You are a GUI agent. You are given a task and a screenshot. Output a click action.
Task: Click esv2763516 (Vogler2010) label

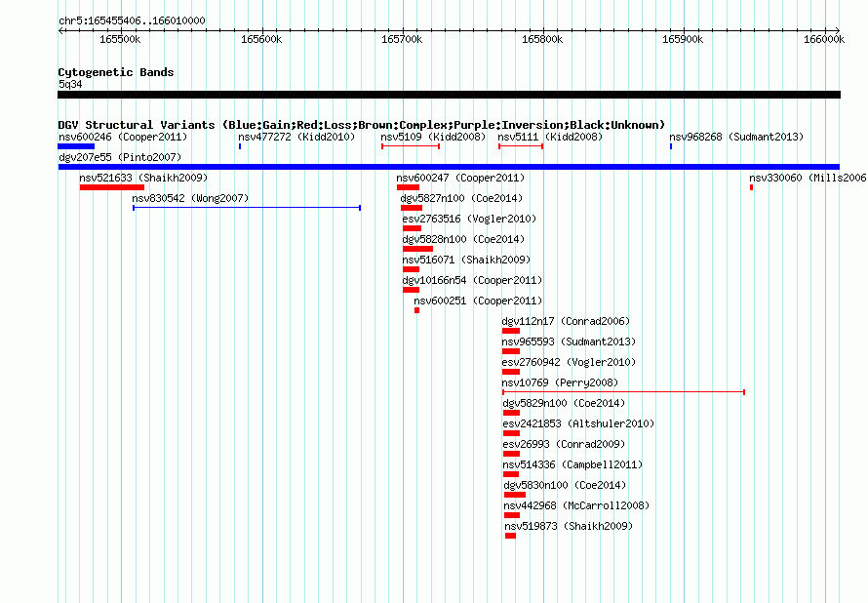click(469, 219)
